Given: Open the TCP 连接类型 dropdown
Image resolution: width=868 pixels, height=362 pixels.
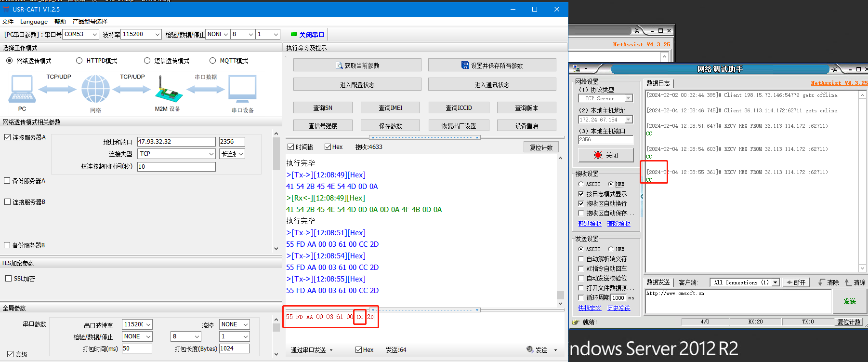Looking at the screenshot, I should coord(211,154).
